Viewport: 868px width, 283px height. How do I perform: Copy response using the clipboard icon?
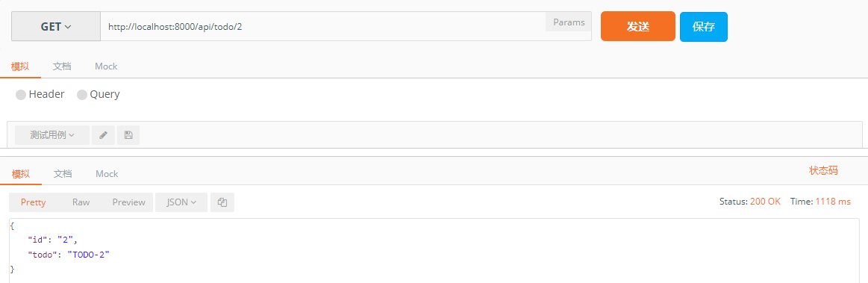tap(222, 202)
